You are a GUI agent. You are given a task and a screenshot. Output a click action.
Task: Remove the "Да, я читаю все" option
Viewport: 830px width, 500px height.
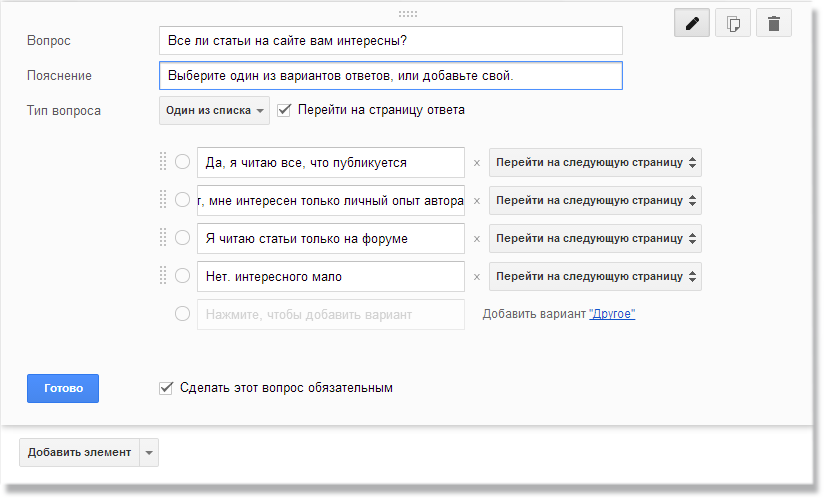(477, 162)
